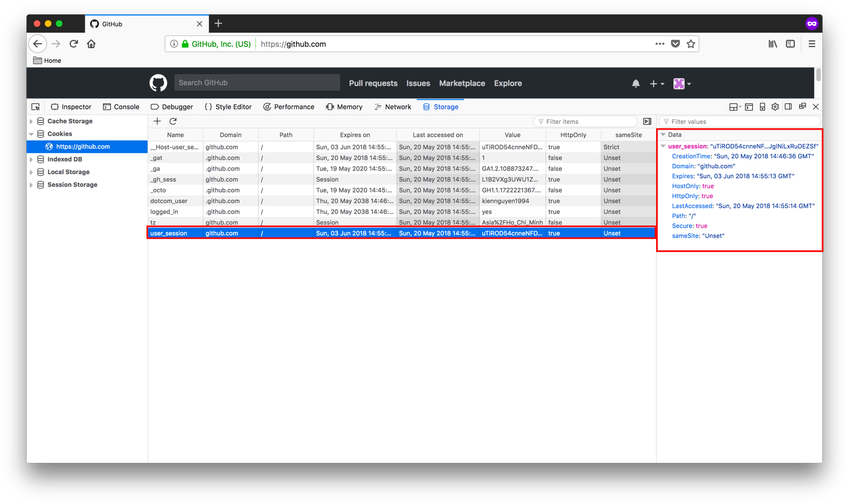Activate the element picker tool
The width and height of the screenshot is (849, 504).
point(36,107)
